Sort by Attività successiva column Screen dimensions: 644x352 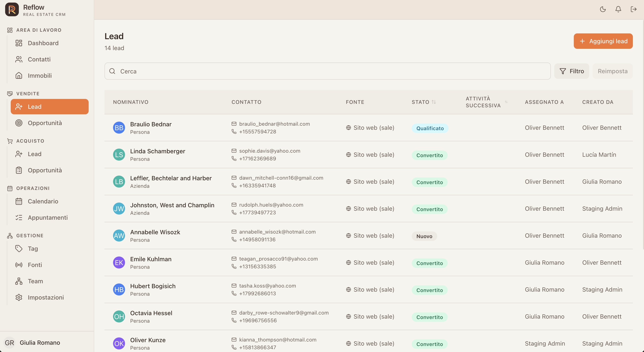click(x=486, y=102)
